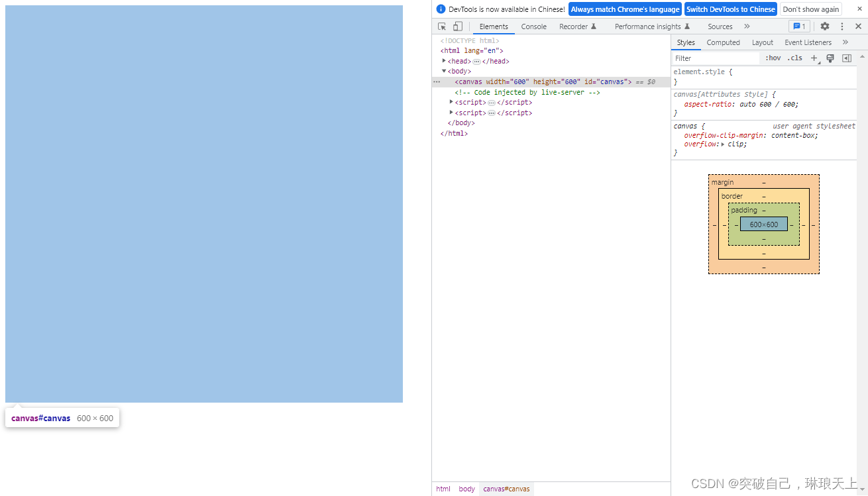
Task: Expand the overflow clip property triangle
Action: [723, 144]
